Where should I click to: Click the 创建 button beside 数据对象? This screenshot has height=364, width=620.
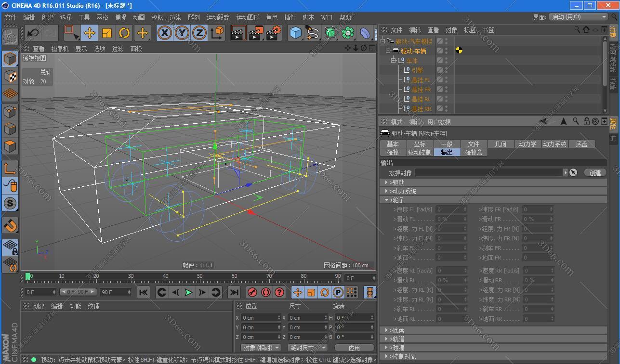pos(595,172)
